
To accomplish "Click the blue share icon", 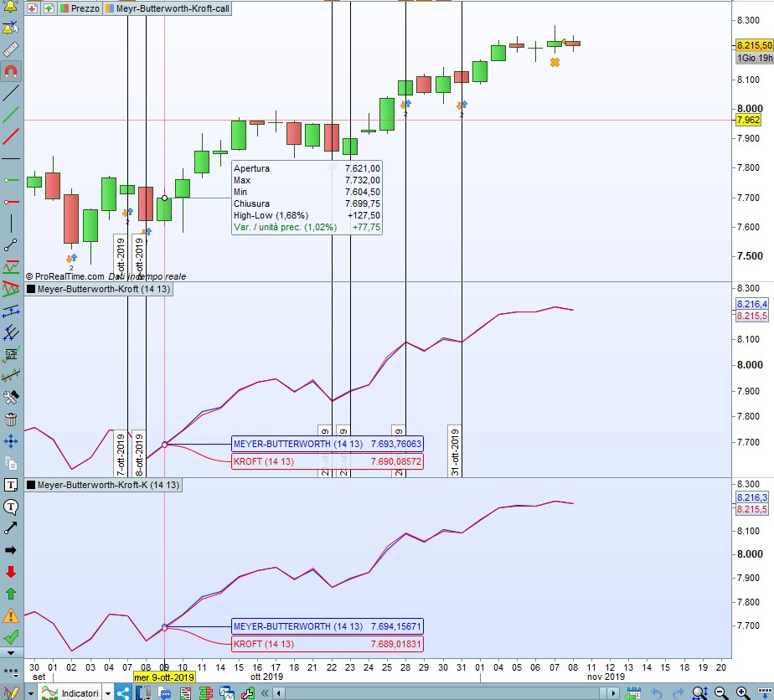I will [123, 693].
